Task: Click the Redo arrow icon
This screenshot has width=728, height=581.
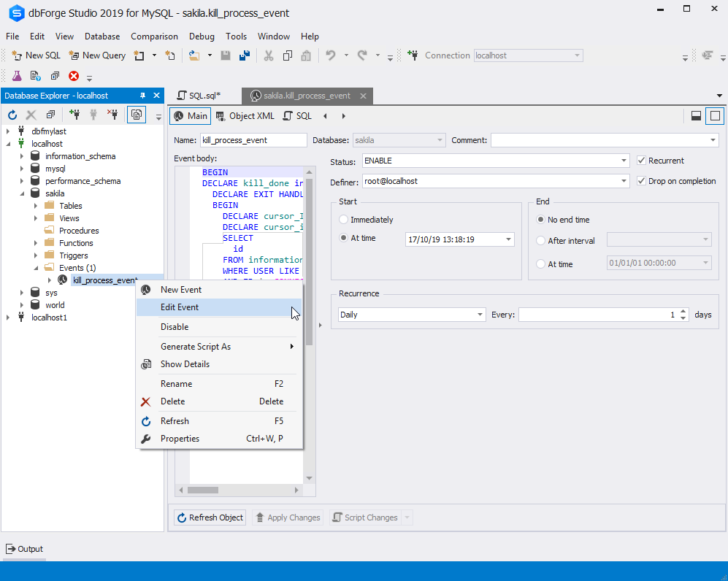Action: pos(363,55)
